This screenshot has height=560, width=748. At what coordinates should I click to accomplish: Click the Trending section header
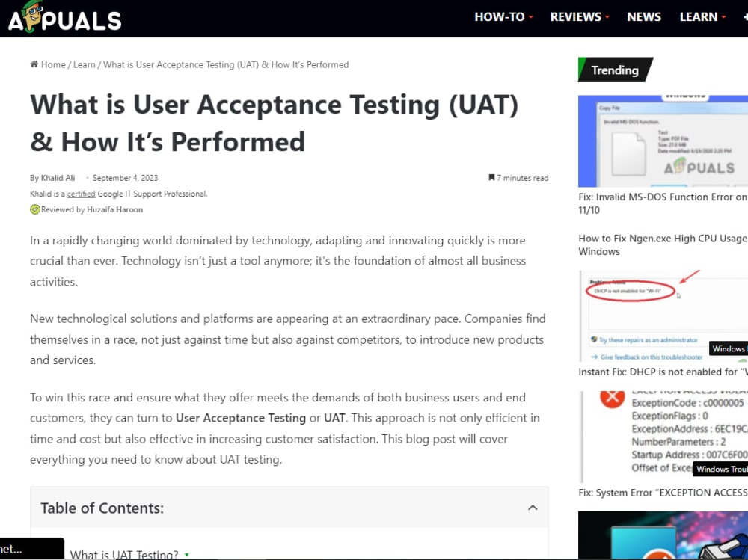click(x=615, y=70)
